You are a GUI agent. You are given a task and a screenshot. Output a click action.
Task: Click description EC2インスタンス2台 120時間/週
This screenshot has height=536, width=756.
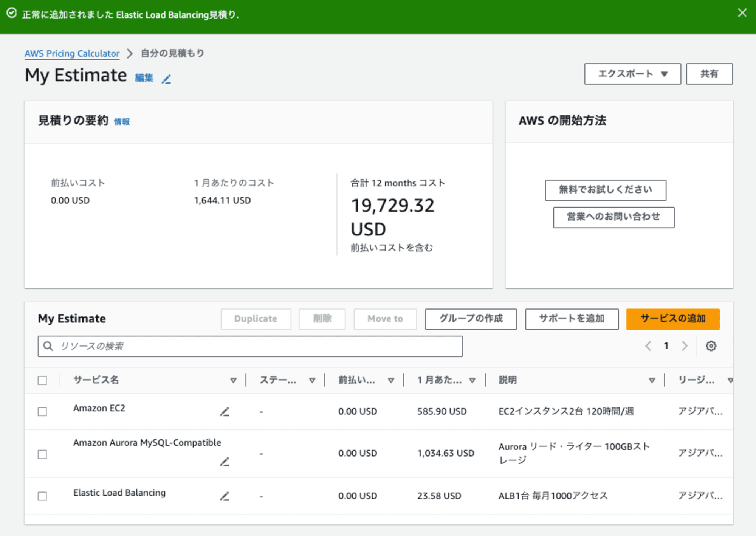coord(566,411)
